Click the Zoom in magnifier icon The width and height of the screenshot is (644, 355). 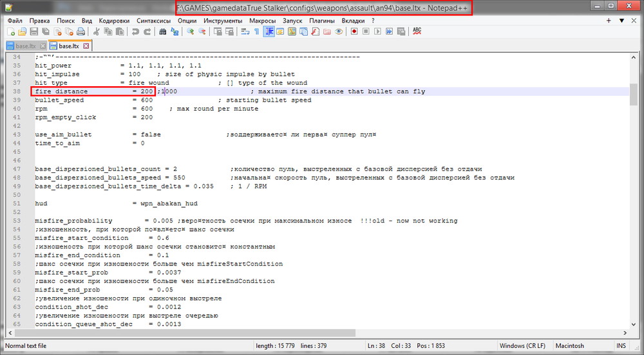(191, 31)
